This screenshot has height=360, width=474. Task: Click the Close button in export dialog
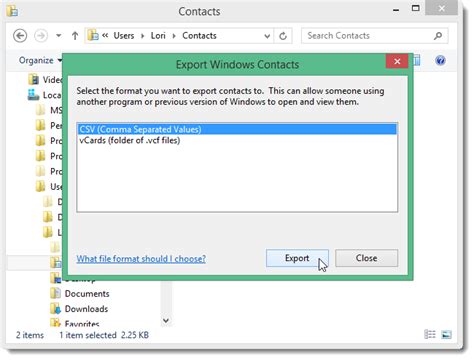click(x=366, y=258)
